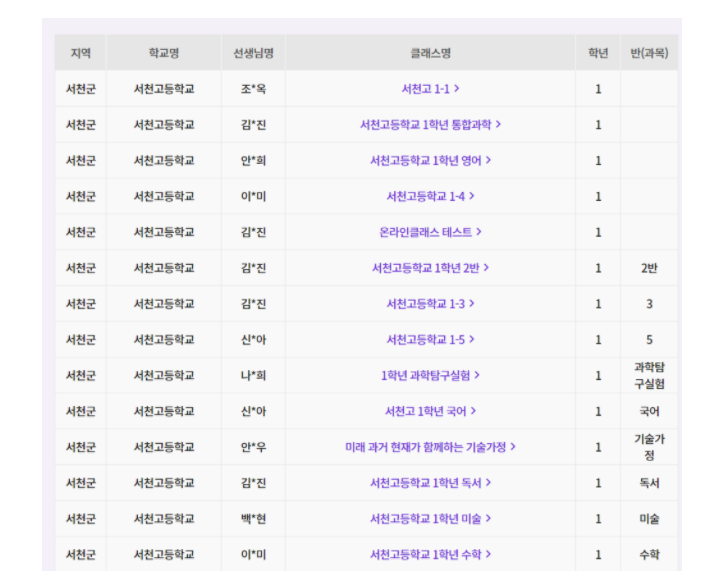718x582 pixels.
Task: Open the 서천고등학교 1-5 class link
Action: pos(430,340)
